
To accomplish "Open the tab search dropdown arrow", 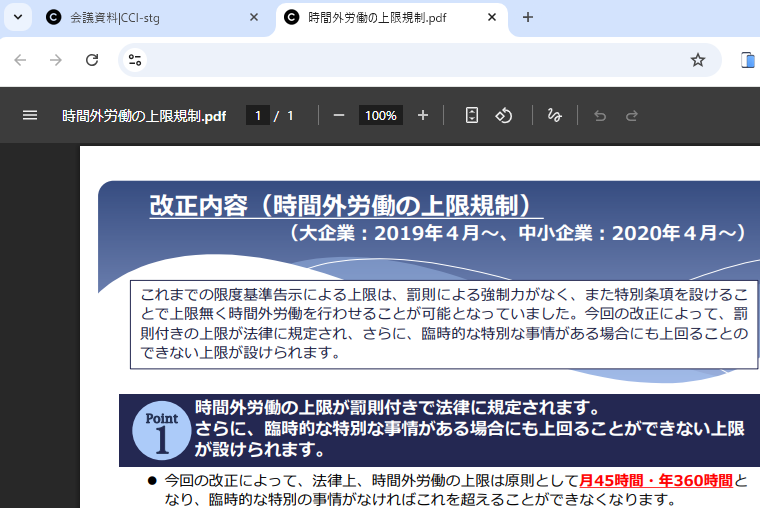I will (x=18, y=17).
